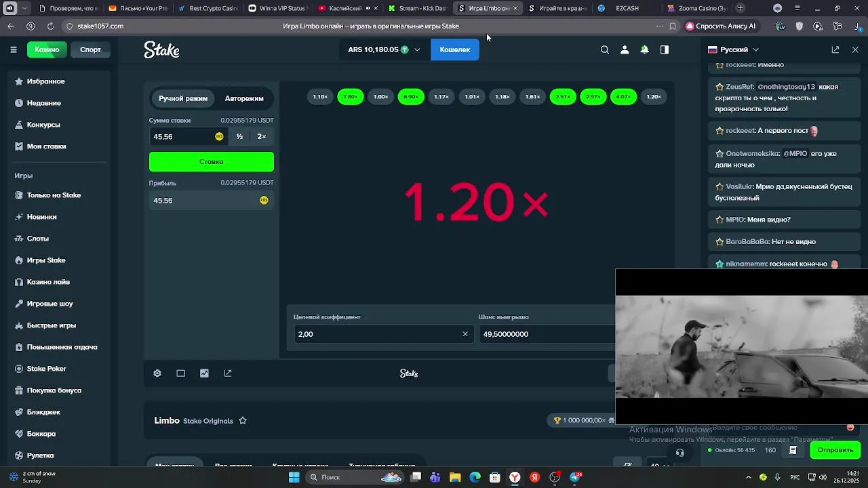Switch to Best Crypto Casino browser tab
The image size is (868, 488).
pos(208,8)
